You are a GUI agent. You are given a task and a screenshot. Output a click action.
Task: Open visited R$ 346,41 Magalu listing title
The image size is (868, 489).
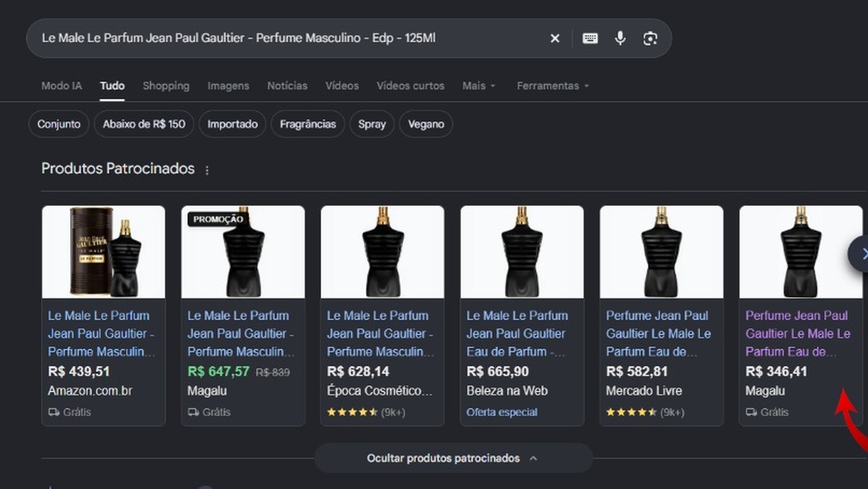[x=798, y=334]
